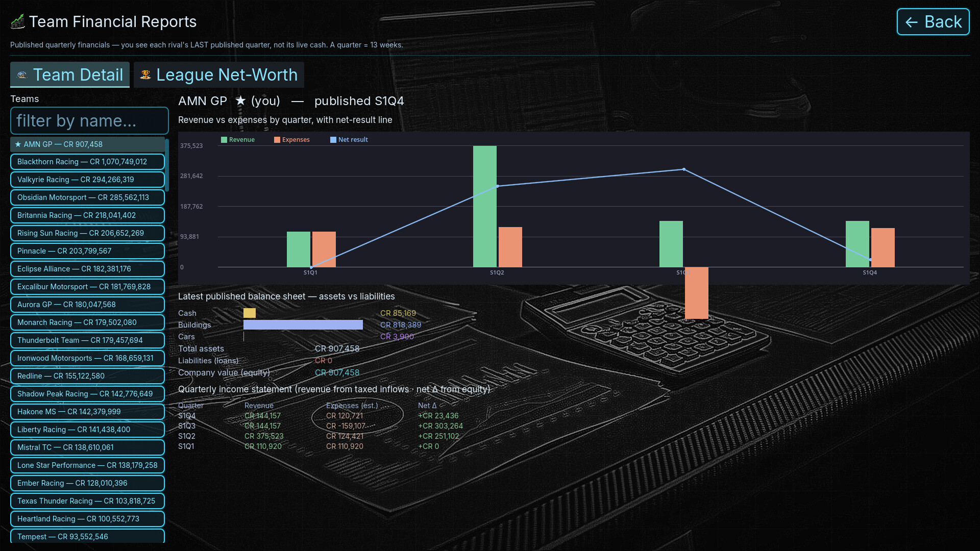Focus the filter by name field

tap(89, 121)
